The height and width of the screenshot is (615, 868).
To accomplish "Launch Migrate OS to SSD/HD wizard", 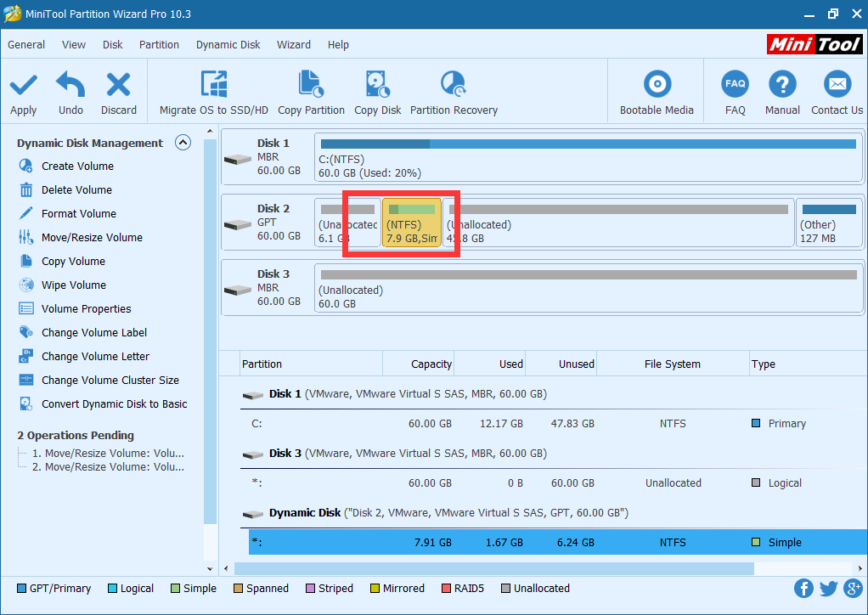I will coord(214,93).
